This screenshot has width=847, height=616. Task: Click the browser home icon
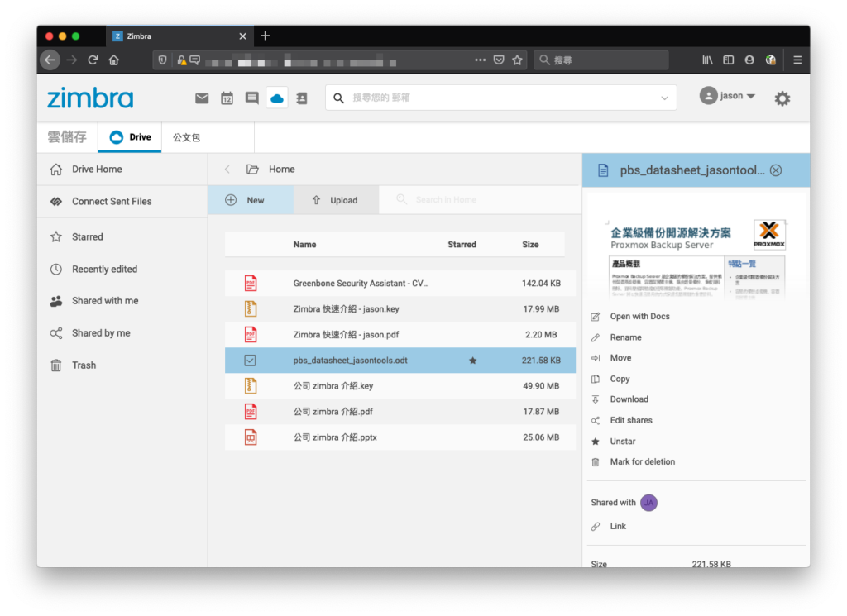click(x=114, y=60)
